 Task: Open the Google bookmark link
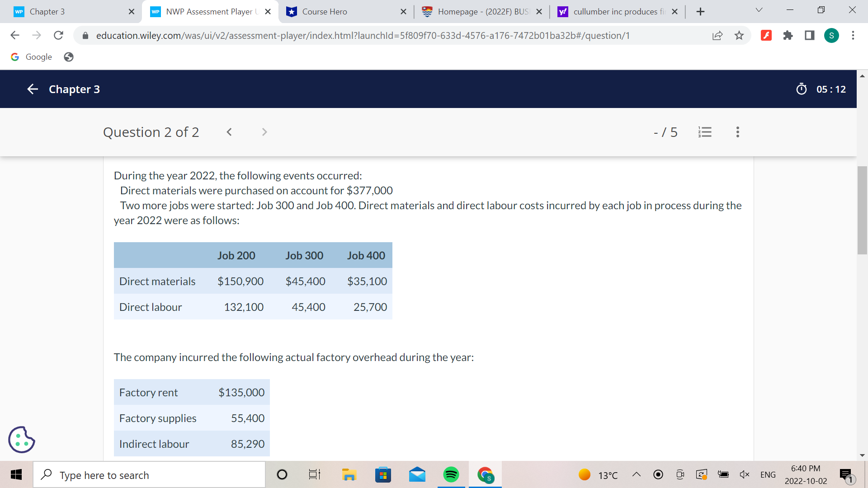pyautogui.click(x=31, y=56)
